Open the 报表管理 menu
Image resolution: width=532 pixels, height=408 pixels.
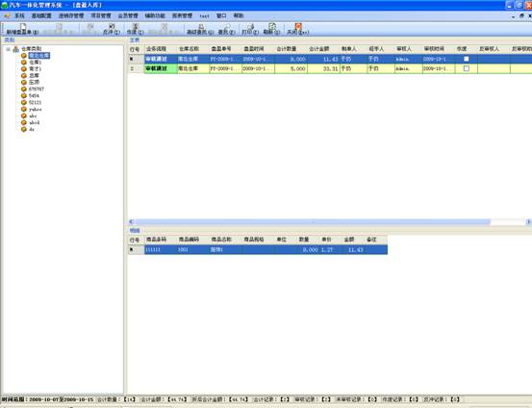(182, 15)
